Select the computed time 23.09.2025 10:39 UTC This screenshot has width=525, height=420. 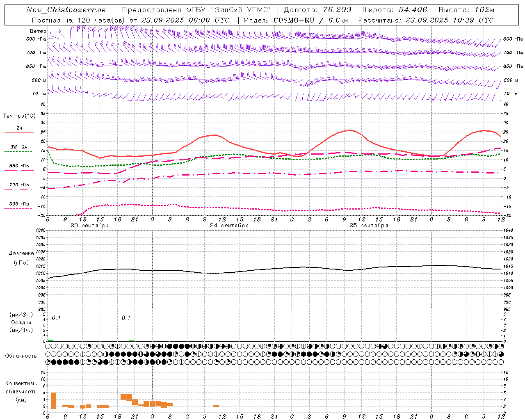coord(449,20)
